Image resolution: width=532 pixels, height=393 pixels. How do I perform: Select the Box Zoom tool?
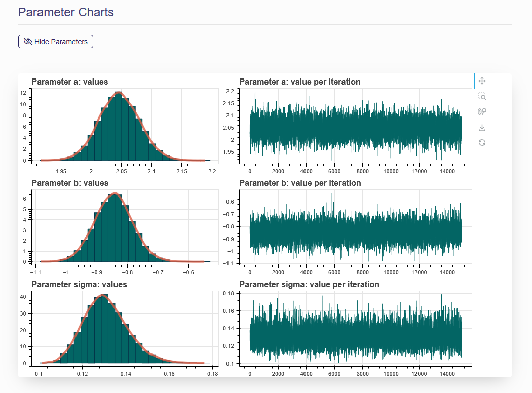click(x=482, y=96)
